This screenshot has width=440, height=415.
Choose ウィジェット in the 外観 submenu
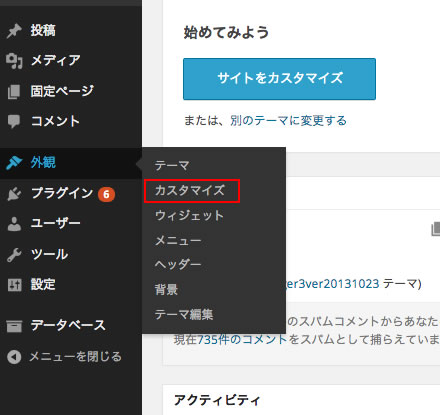tap(189, 215)
